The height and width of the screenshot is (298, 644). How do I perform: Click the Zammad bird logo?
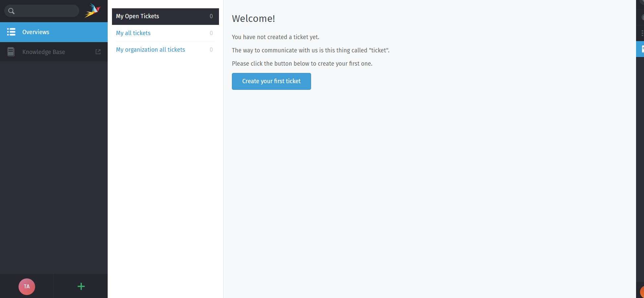tap(92, 11)
